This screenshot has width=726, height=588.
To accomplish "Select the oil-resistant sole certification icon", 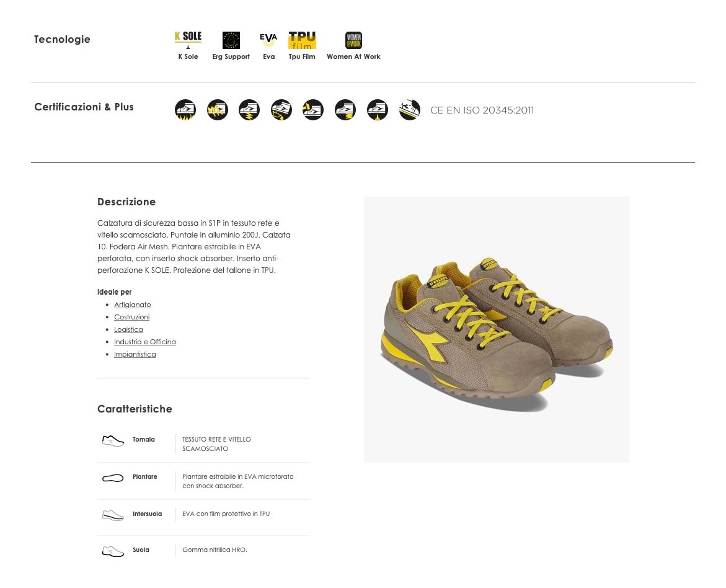I will [281, 110].
